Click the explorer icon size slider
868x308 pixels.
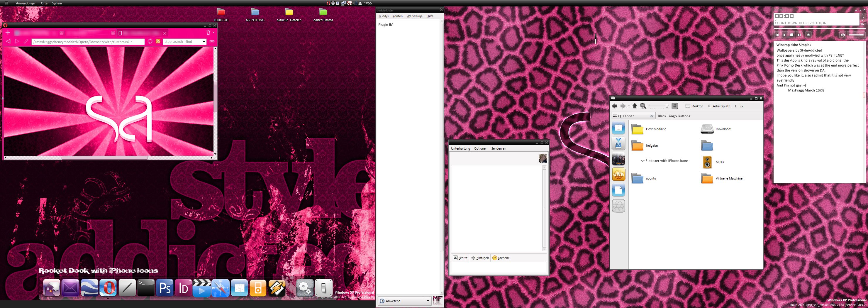click(x=659, y=106)
